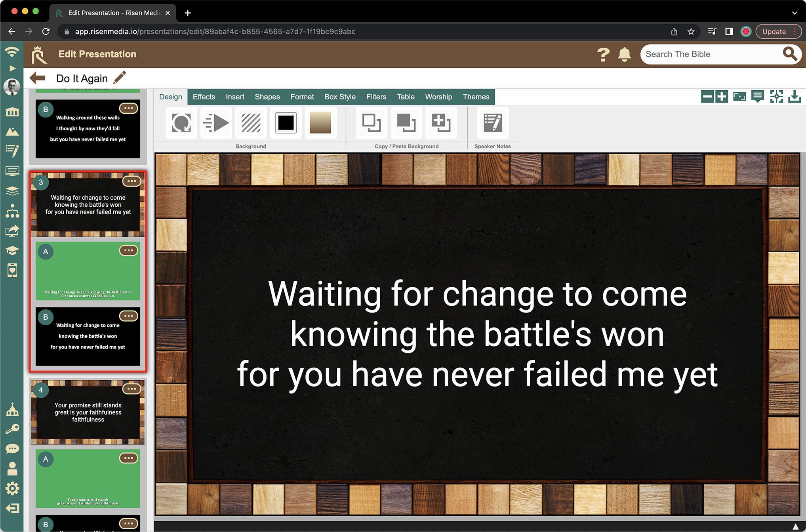Viewport: 806px width, 532px height.
Task: Open the presentation screen icon in sidebar
Action: coord(12,172)
